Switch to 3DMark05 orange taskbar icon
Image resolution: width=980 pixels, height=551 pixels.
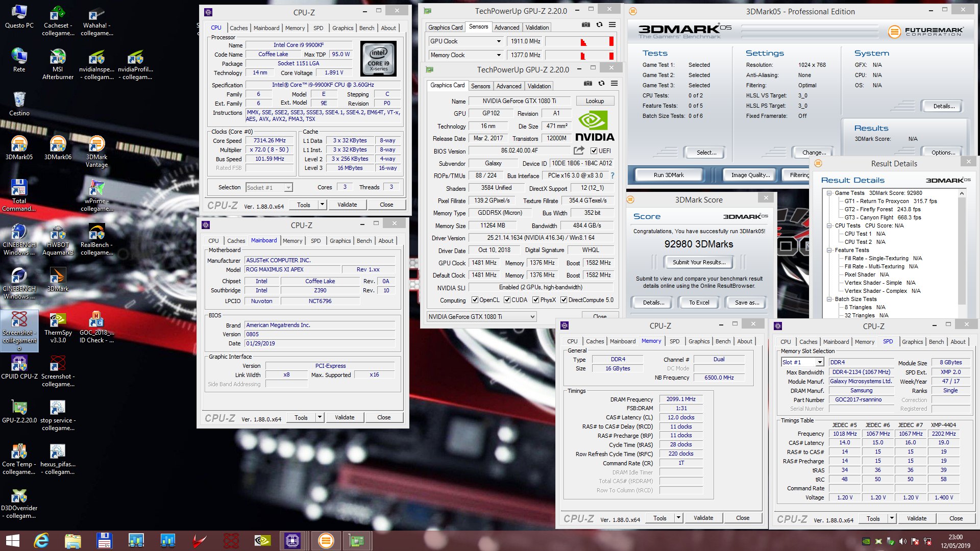pyautogui.click(x=326, y=541)
